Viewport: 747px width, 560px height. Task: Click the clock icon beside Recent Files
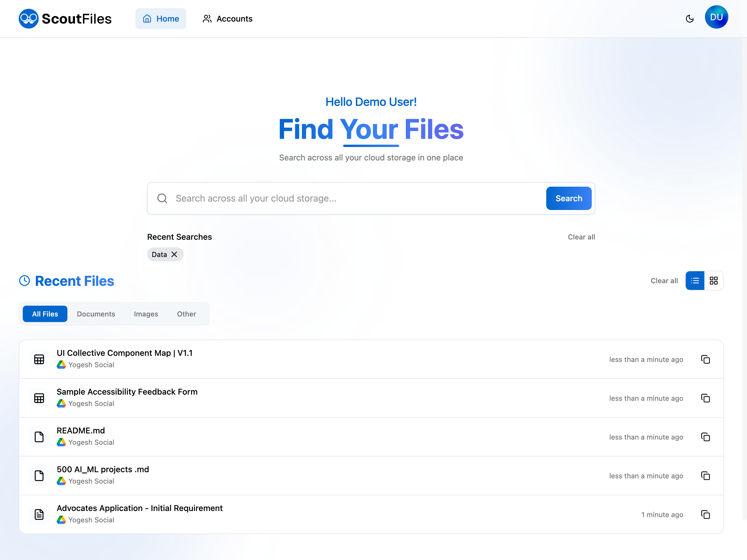pos(25,281)
